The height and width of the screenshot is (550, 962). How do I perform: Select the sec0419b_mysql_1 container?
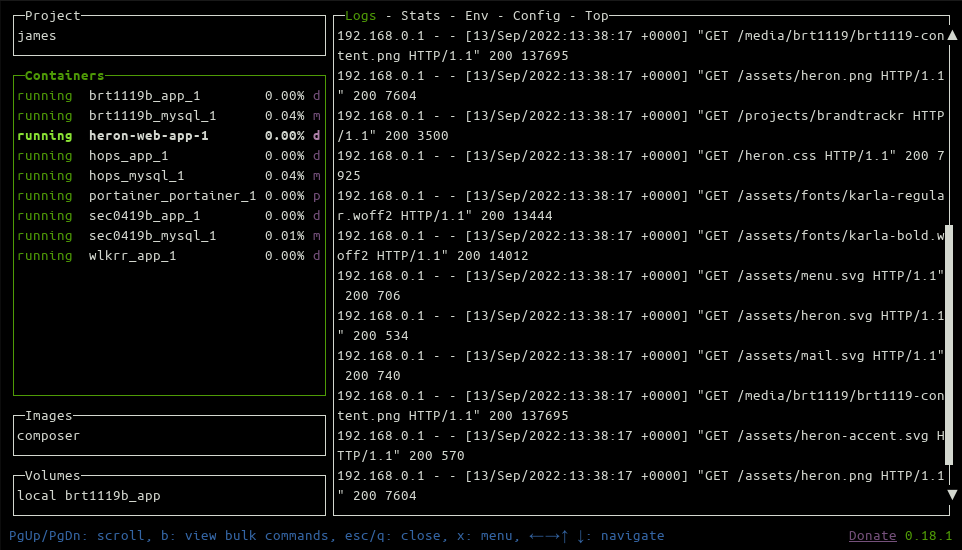click(x=169, y=236)
